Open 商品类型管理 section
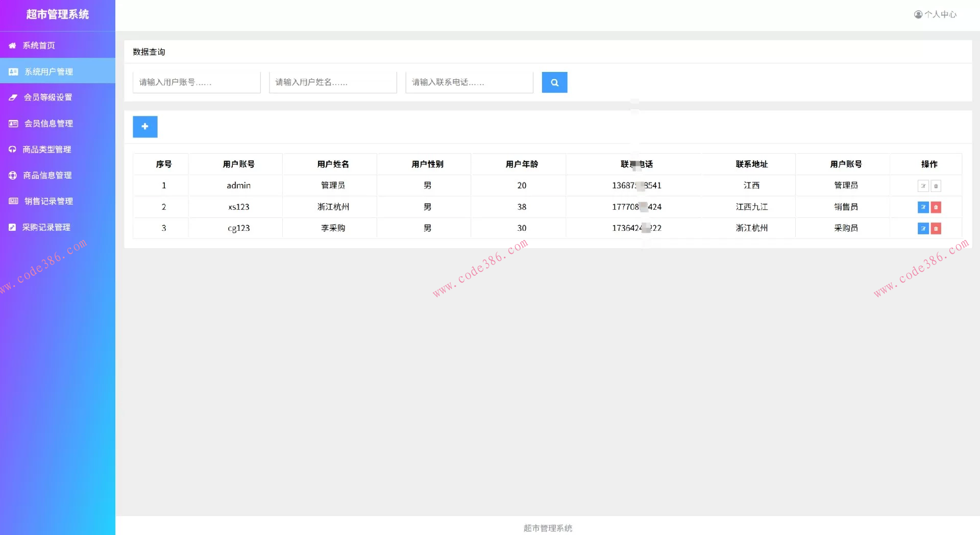This screenshot has height=535, width=980. [49, 149]
